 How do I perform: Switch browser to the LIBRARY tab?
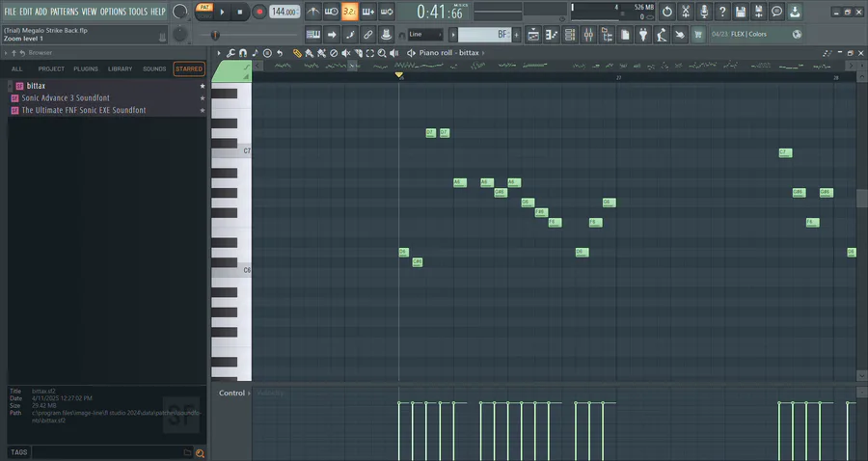point(120,69)
